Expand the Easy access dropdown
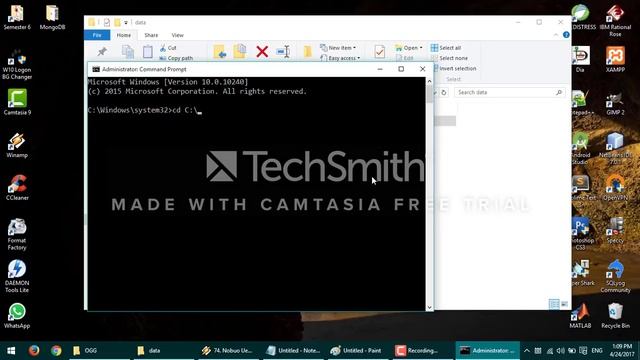This screenshot has width=640, height=360. 340,58
